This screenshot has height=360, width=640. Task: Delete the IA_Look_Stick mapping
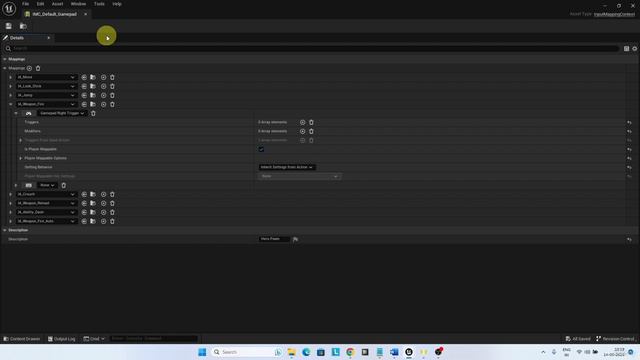click(x=112, y=86)
